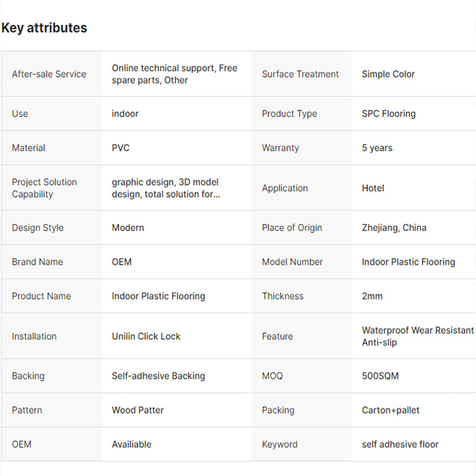Click the Self-adhesive Backing value
This screenshot has width=476, height=476.
pyautogui.click(x=158, y=376)
